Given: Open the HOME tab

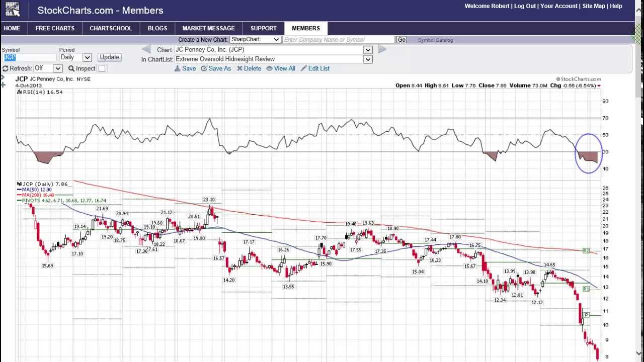Looking at the screenshot, I should click(12, 28).
